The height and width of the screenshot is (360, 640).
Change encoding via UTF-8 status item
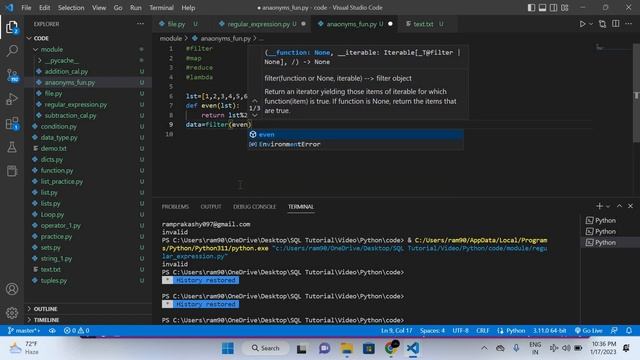coord(460,331)
